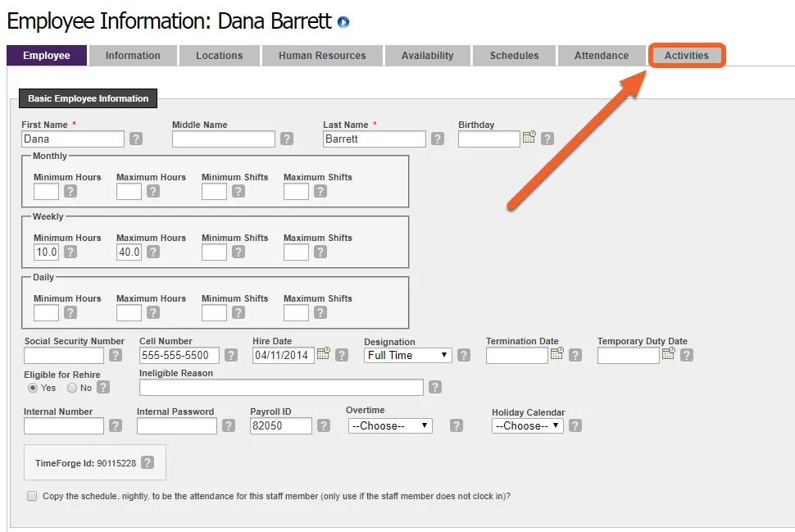795x532 pixels.
Task: Switch to the Human Resources tab
Action: point(322,55)
